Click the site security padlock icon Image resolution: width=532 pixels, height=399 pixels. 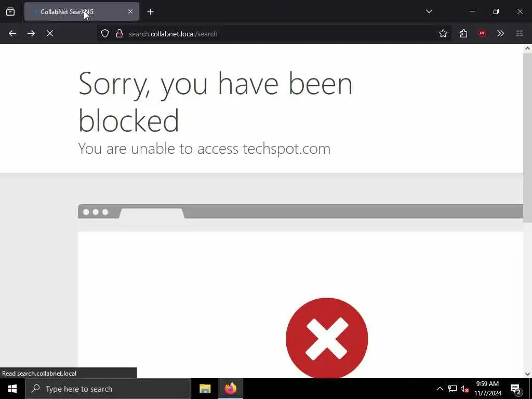coord(119,33)
